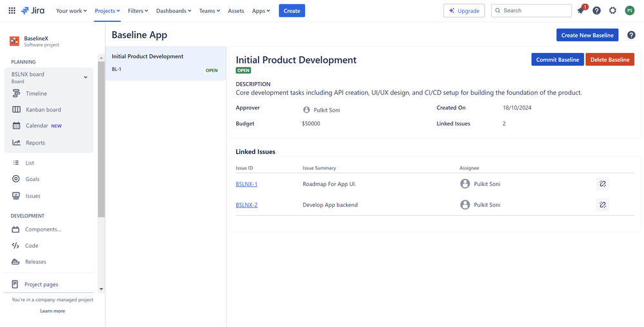Click assignee avatar in BSLNX-1 row

point(465,184)
